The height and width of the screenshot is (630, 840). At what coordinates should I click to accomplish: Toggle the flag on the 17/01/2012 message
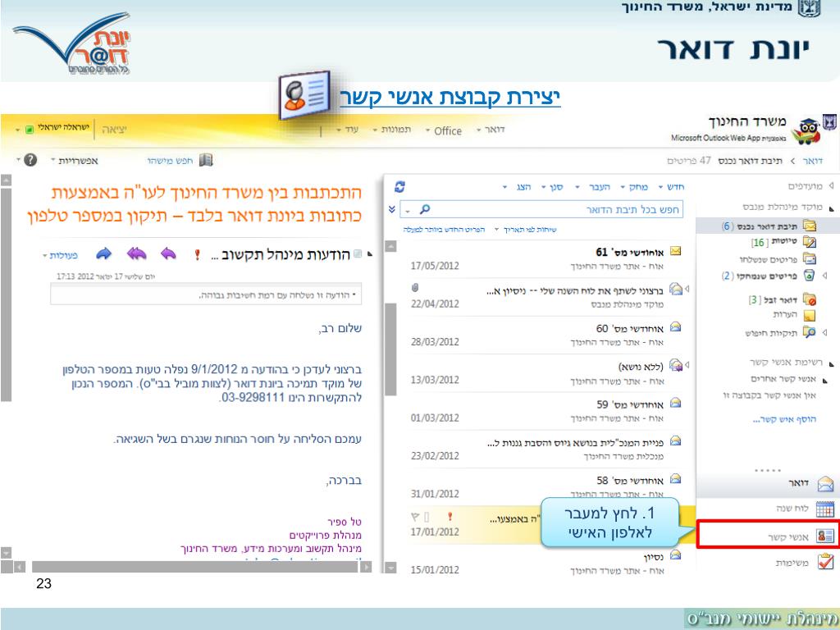tap(414, 517)
